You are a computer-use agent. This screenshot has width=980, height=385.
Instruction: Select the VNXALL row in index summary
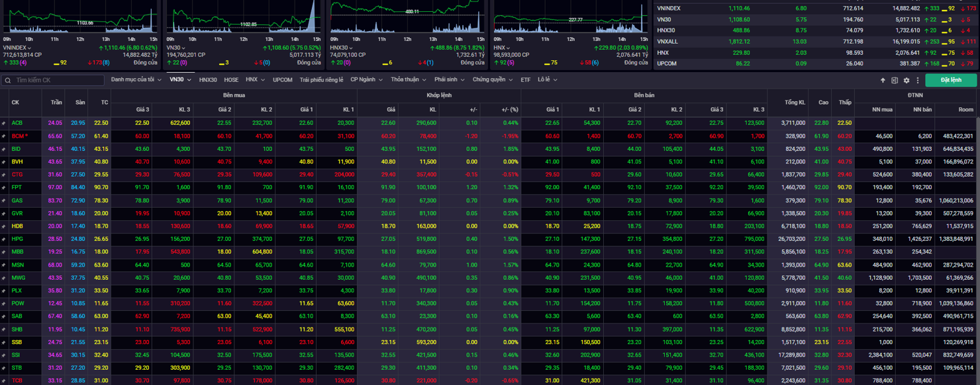[816, 42]
